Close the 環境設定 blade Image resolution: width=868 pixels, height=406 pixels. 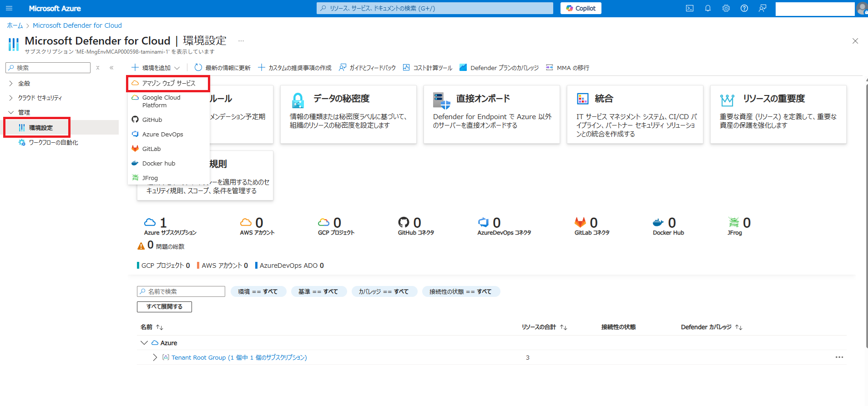[855, 41]
